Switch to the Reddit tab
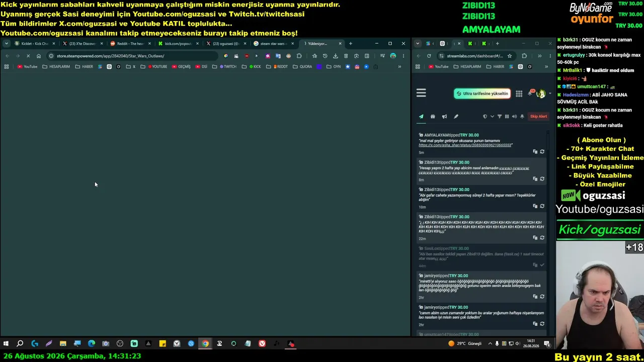This screenshot has width=644, height=362. 130,44
